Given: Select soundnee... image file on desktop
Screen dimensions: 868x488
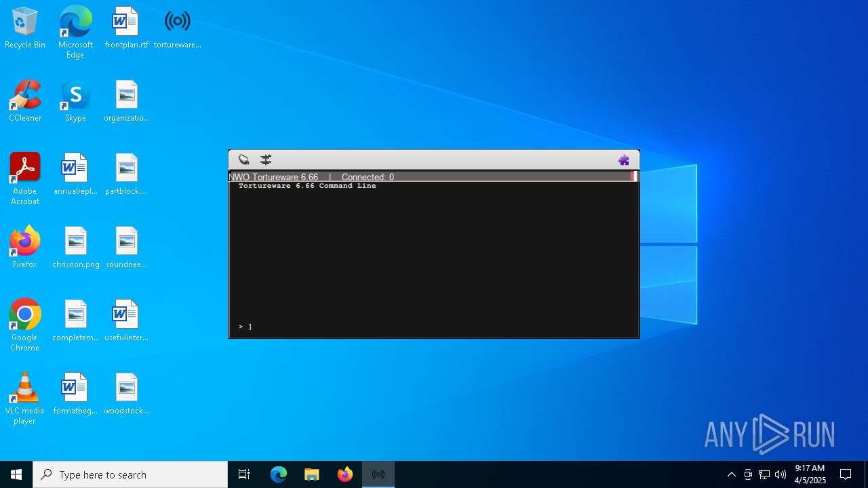Looking at the screenshot, I should [x=126, y=247].
